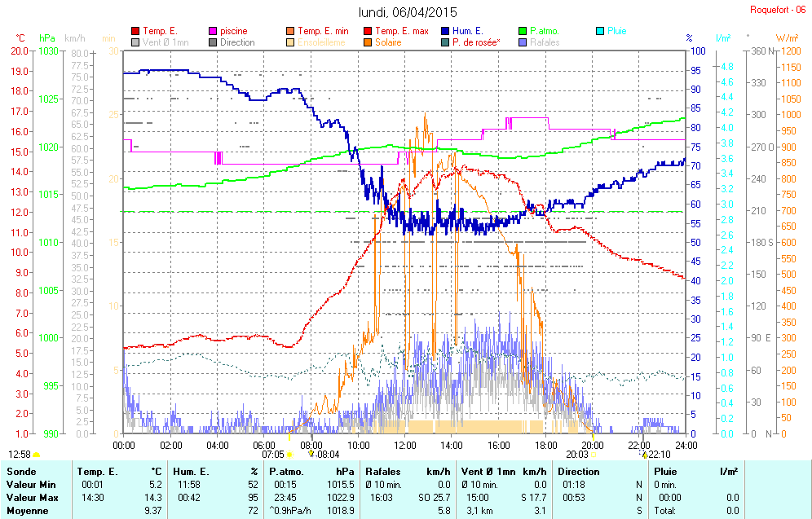Click the 'Sonde' header in the table
The height and width of the screenshot is (519, 812).
click(21, 472)
